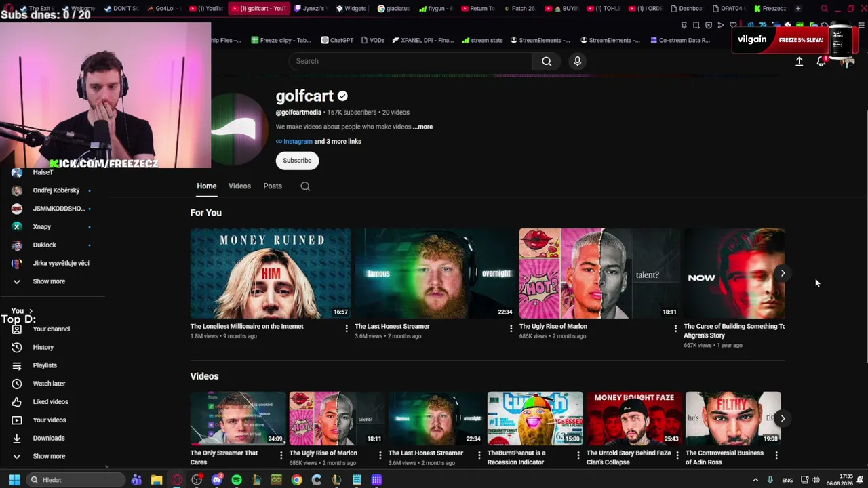Open options menu for The Last Honest Streamer in For You

511,329
